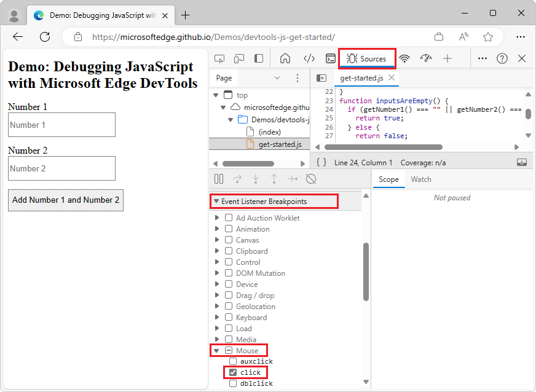536x392 pixels.
Task: Toggle device emulation mode
Action: 239,58
